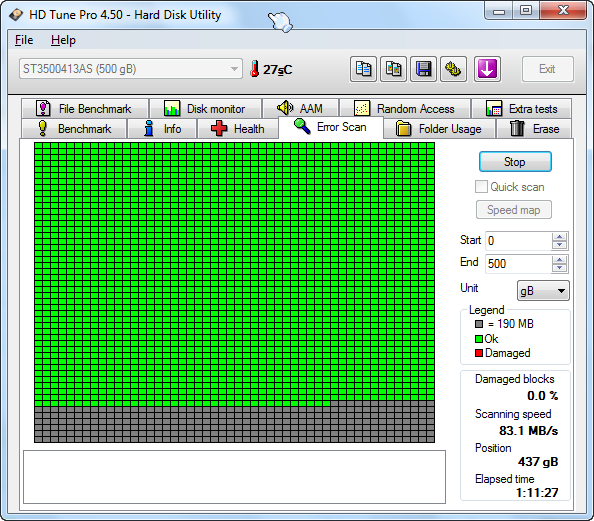
Task: Click the 83.1 MB/s scanning speed value
Action: point(528,431)
